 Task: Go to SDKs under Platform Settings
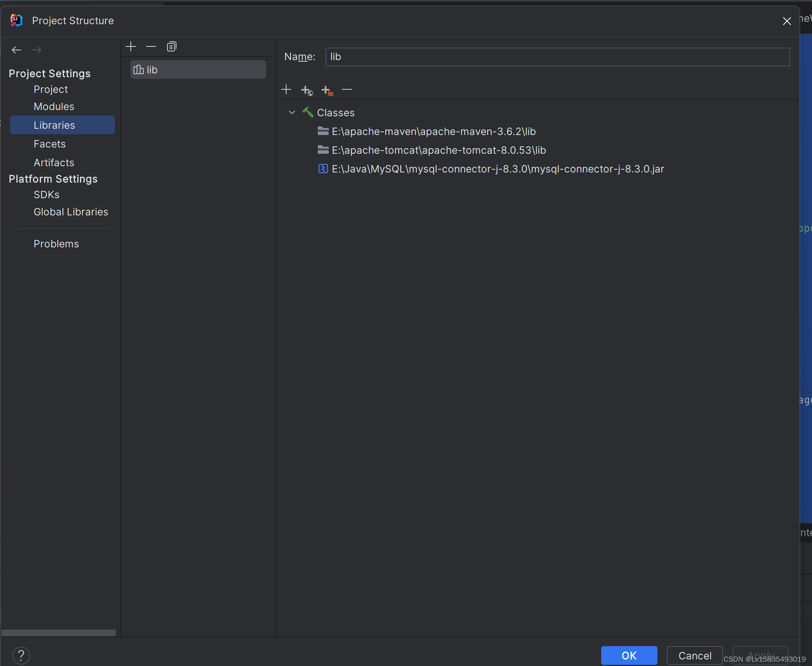point(46,195)
